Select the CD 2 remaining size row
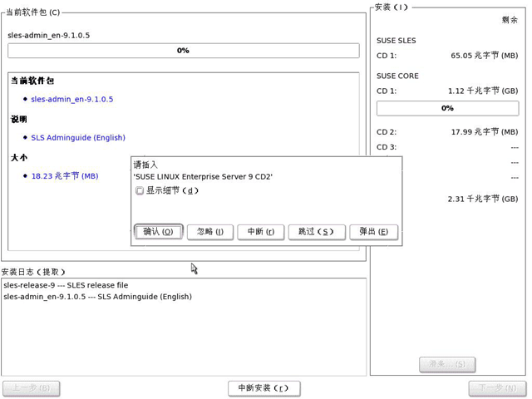 [x=447, y=132]
